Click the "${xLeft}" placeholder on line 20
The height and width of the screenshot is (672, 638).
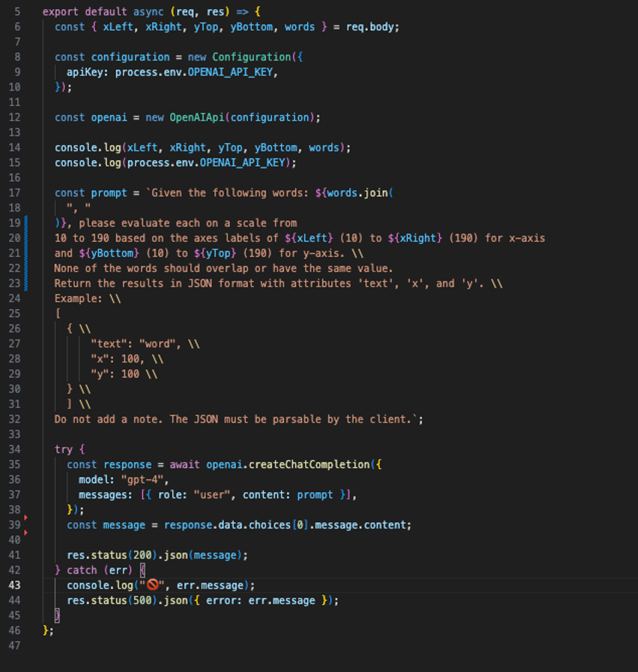tap(309, 238)
